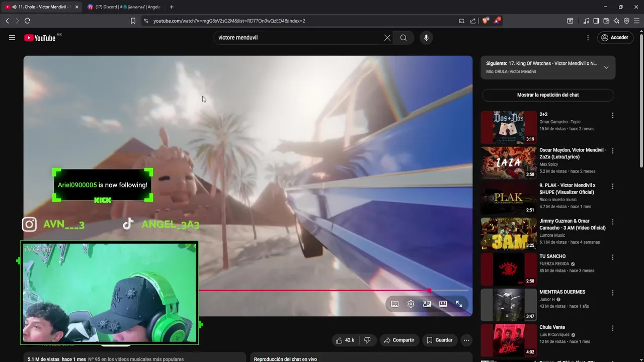
Task: Start voice search with the microphone
Action: 426,38
